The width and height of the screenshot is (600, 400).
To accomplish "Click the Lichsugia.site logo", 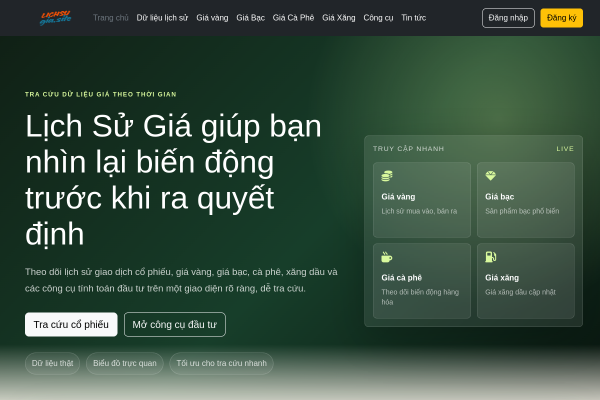I will click(x=55, y=18).
